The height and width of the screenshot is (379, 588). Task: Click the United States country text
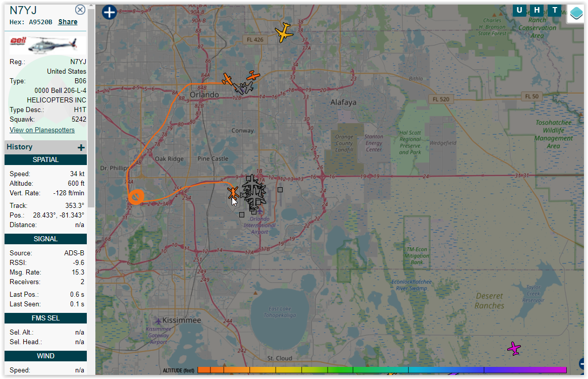[x=67, y=71]
